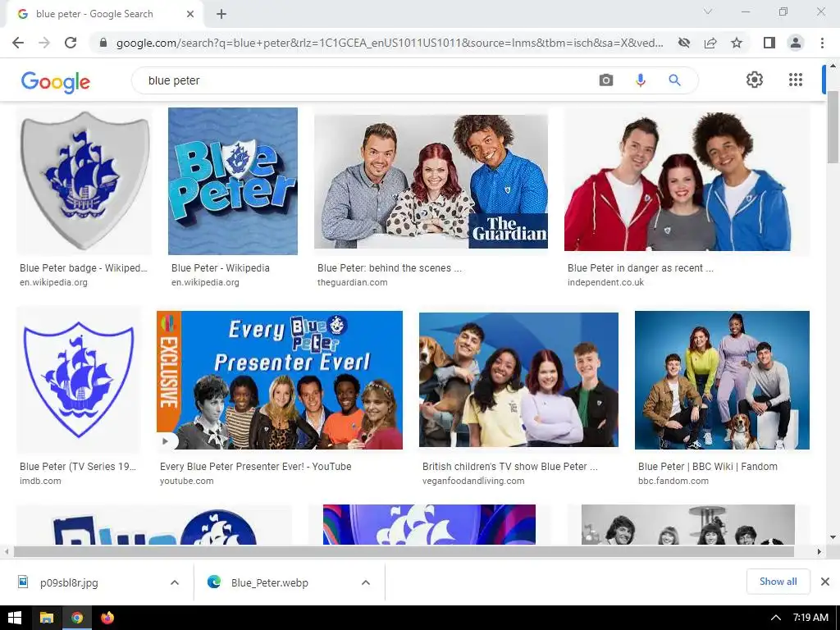Click the eye-slash tracking icon in address bar

683,43
